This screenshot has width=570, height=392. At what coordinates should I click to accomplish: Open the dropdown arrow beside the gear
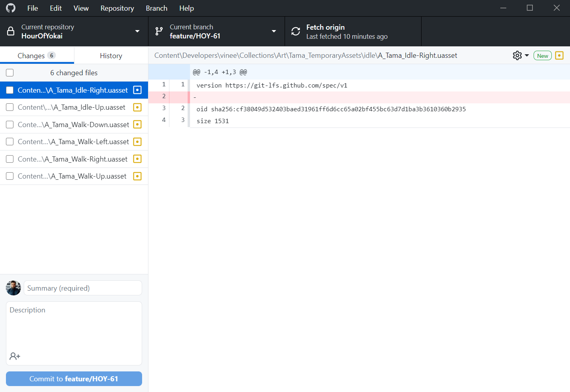(527, 55)
